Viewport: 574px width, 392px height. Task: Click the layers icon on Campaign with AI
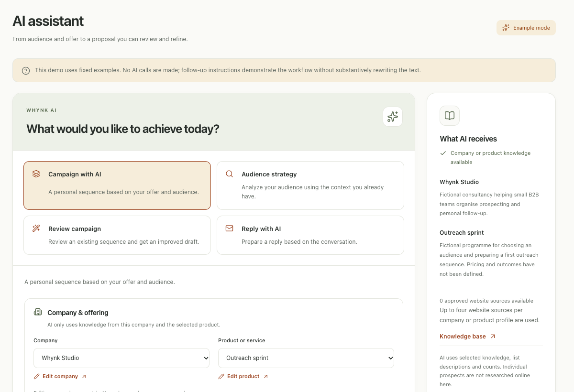pos(36,174)
